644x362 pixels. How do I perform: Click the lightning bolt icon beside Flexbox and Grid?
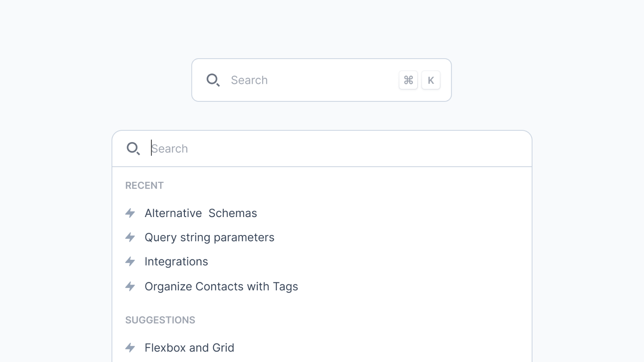point(130,348)
